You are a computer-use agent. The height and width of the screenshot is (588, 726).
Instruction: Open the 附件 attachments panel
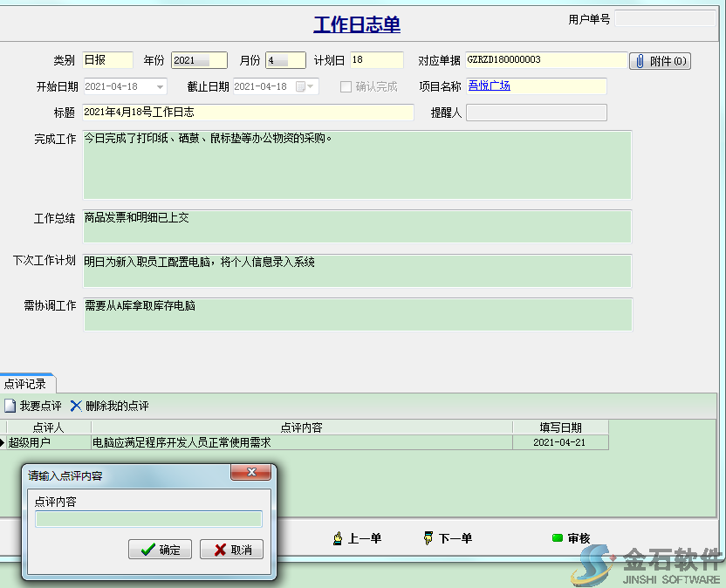click(660, 60)
